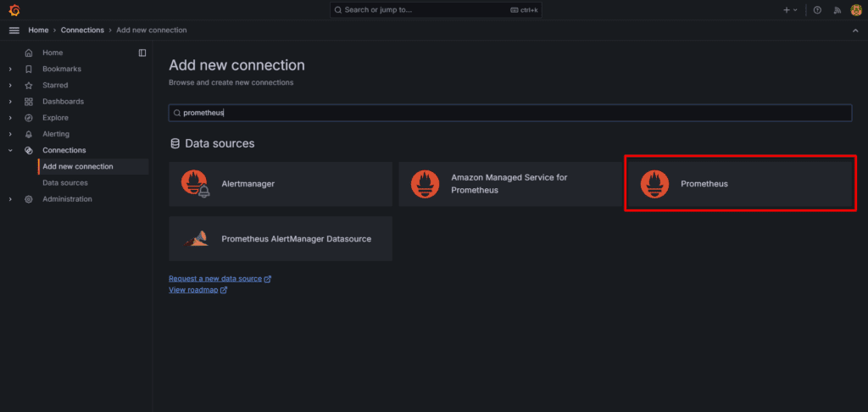Click the Alertmanager flame logo
Image resolution: width=868 pixels, height=412 pixels.
click(196, 185)
